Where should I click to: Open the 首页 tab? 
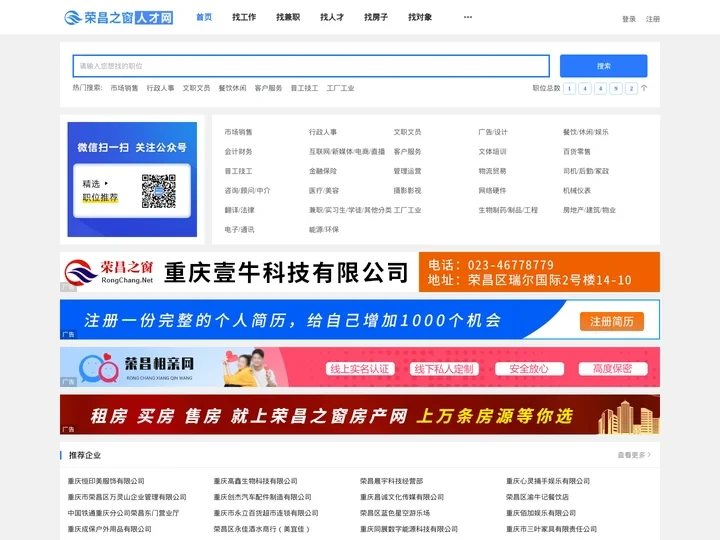204,17
